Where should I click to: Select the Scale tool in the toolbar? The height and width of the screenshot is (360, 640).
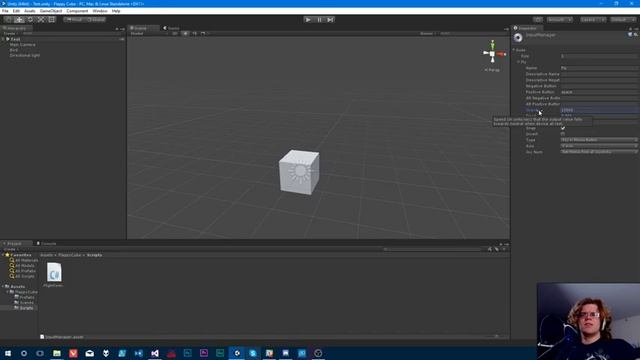(41, 20)
